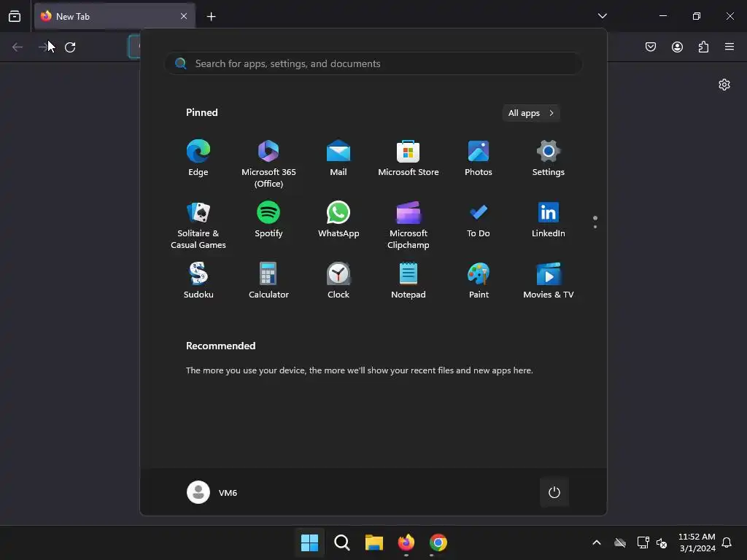Open File Explorer from the taskbar
The width and height of the screenshot is (747, 560).
(x=374, y=542)
